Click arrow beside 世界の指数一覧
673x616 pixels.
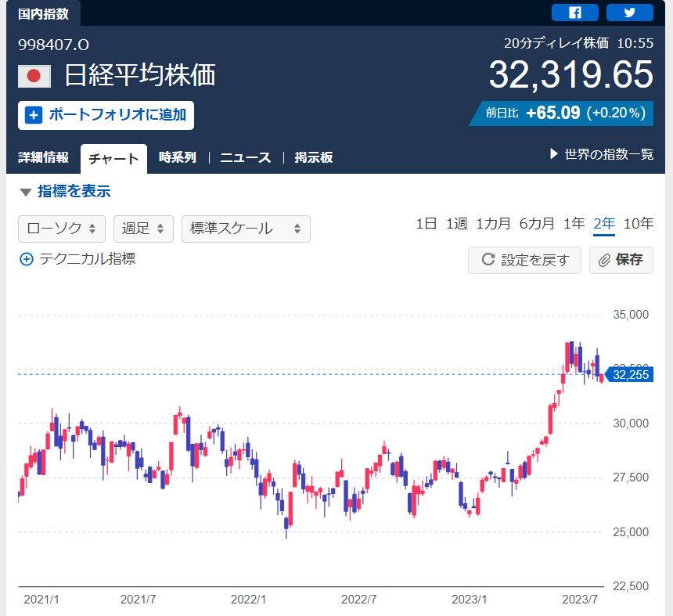coord(554,153)
